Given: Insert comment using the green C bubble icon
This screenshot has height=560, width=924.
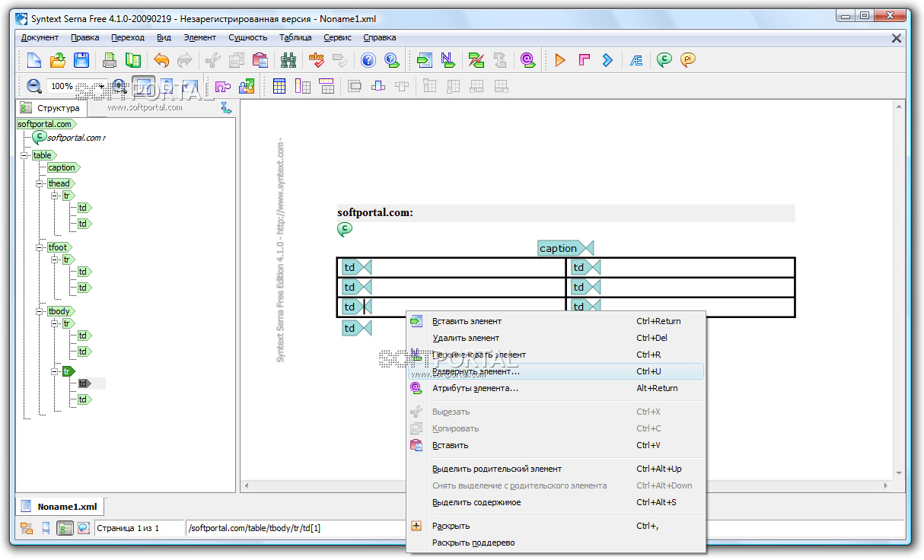Looking at the screenshot, I should 664,60.
